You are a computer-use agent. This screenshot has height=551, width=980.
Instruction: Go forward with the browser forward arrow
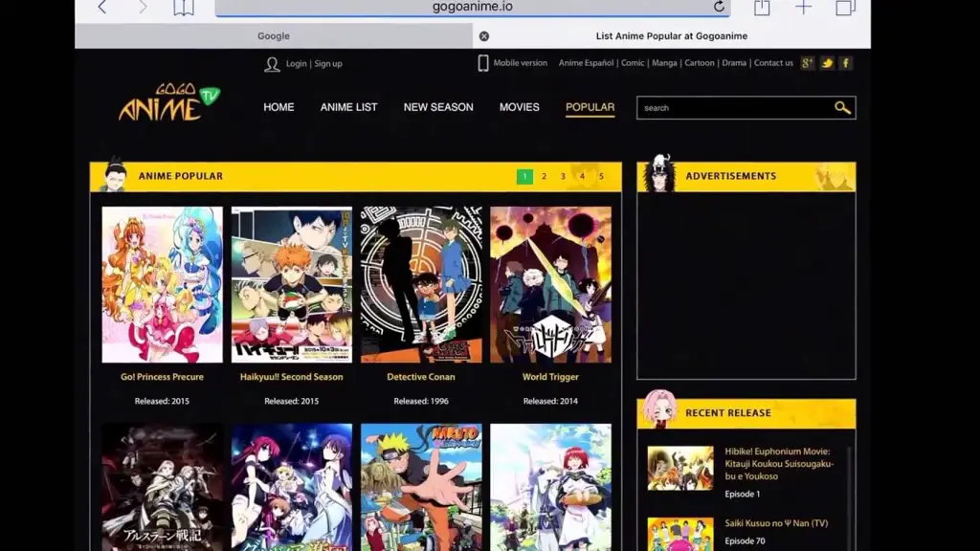pyautogui.click(x=144, y=7)
